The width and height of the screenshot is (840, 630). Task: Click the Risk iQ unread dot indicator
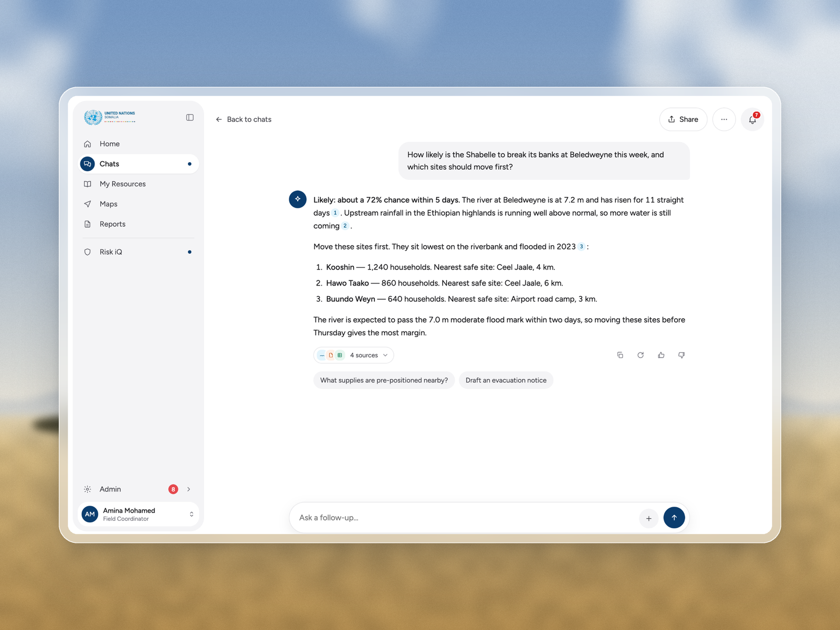click(190, 252)
